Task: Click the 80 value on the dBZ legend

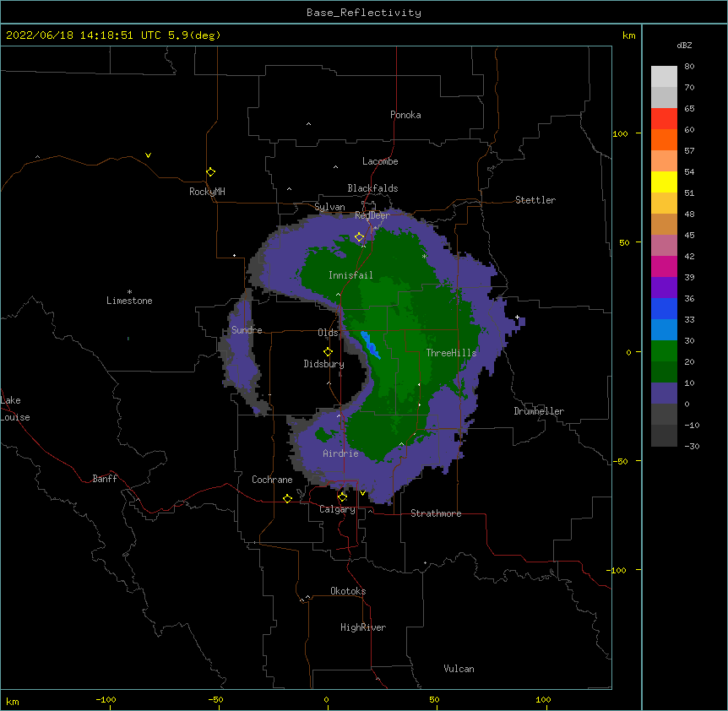Action: click(689, 67)
